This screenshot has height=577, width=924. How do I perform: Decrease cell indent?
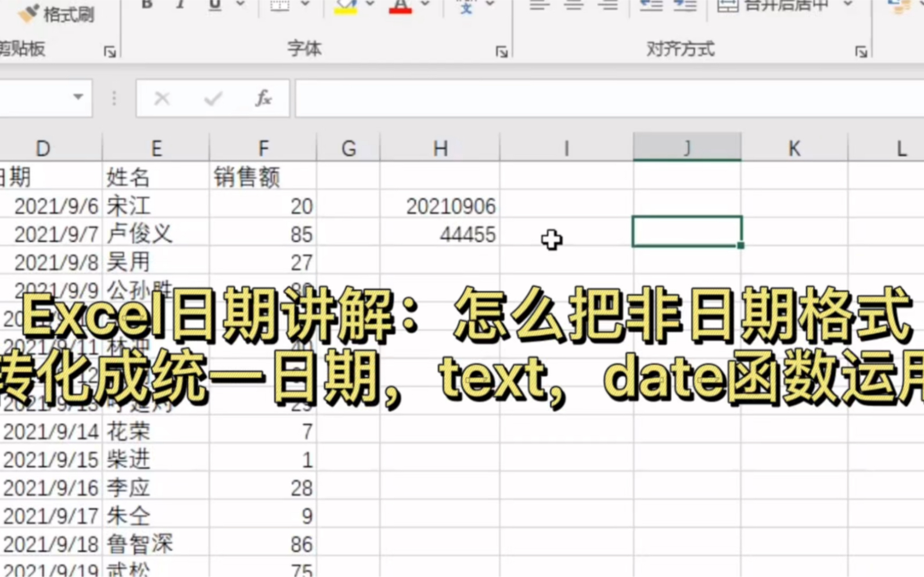click(x=650, y=5)
